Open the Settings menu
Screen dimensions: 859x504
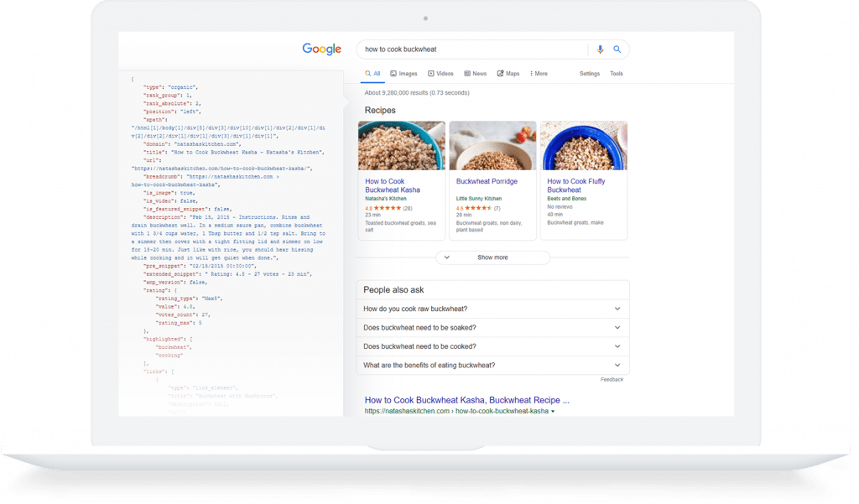tap(590, 74)
